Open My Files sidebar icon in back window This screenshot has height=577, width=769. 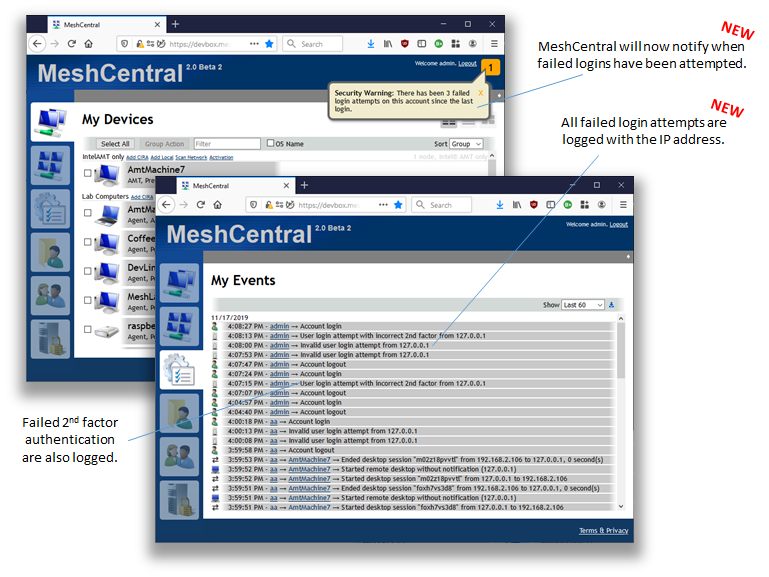pyautogui.click(x=51, y=252)
